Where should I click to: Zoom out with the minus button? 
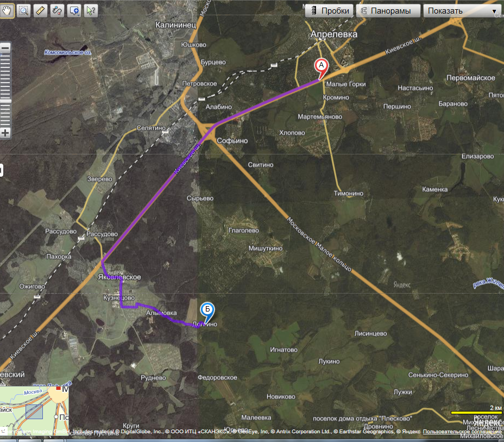pyautogui.click(x=5, y=48)
